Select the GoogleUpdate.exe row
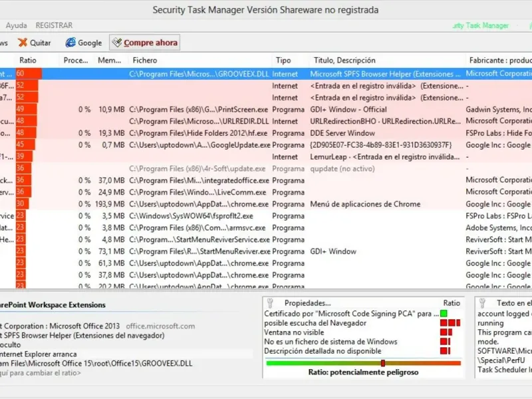Screen dimensions: 532x399 click(x=266, y=145)
